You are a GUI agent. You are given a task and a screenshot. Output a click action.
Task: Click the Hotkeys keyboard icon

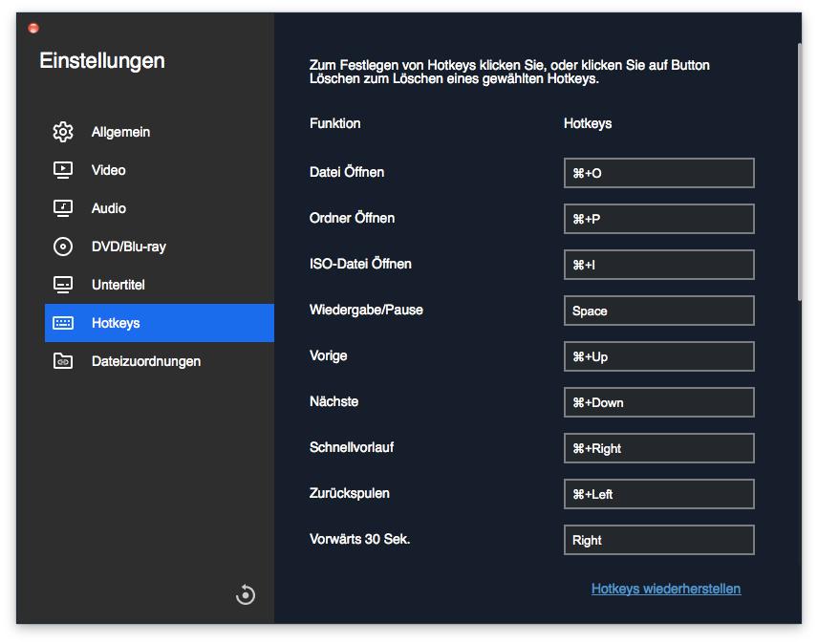point(63,323)
